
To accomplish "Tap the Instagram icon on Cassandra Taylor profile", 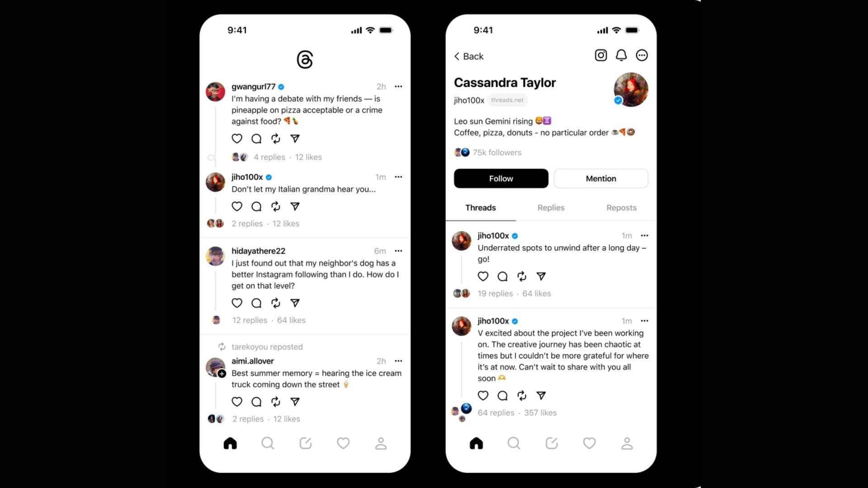I will click(601, 55).
